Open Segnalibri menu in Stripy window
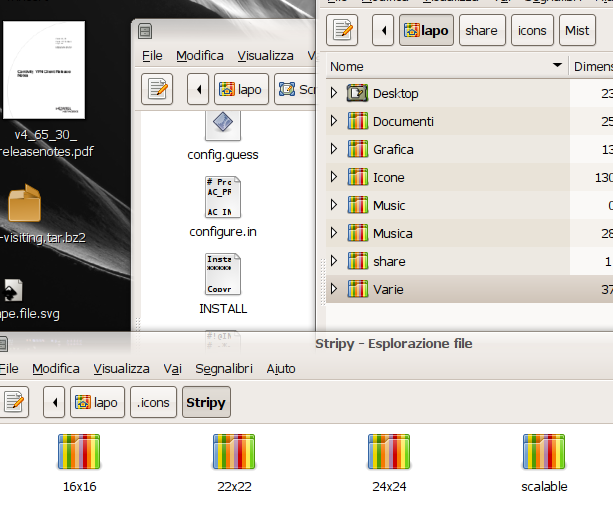 point(224,369)
